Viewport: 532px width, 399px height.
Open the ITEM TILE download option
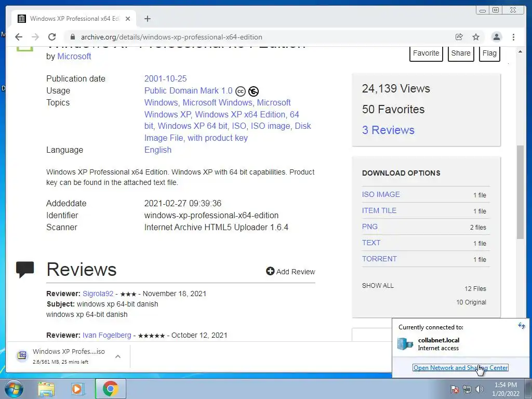point(379,210)
